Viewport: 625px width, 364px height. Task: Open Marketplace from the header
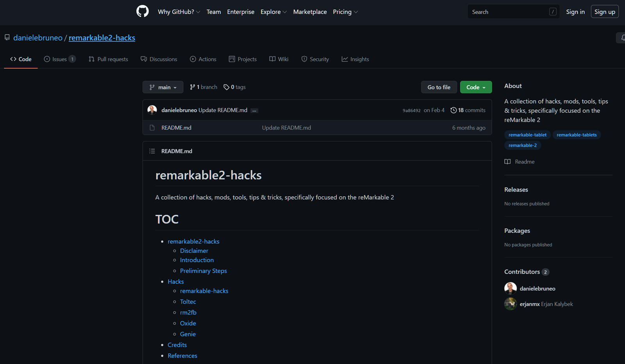point(310,12)
